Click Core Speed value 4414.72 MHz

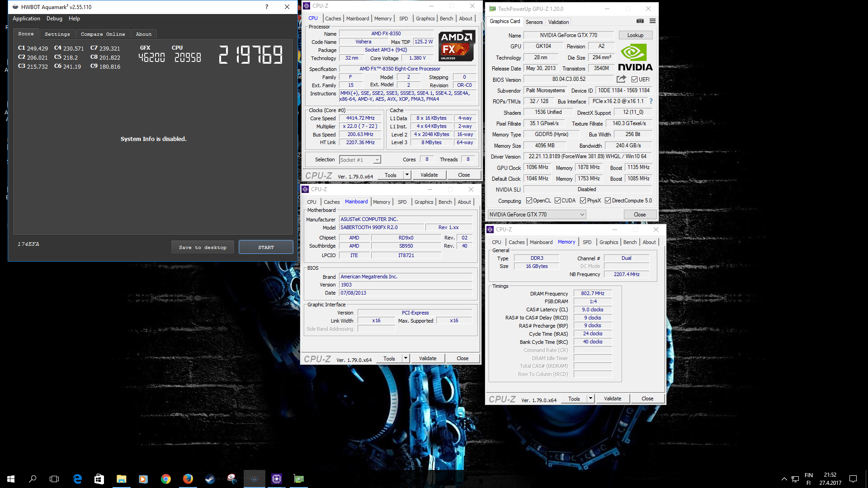coord(360,118)
